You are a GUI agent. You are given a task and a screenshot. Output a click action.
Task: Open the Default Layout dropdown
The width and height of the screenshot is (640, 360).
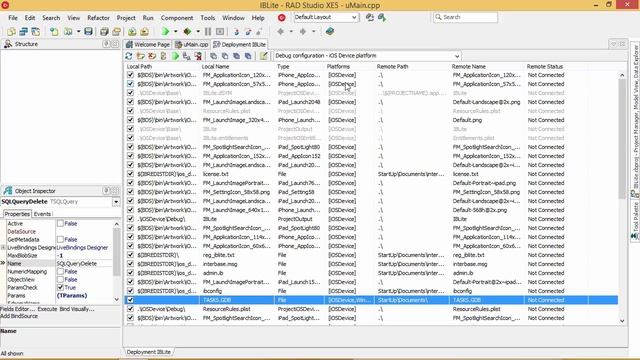pos(354,17)
